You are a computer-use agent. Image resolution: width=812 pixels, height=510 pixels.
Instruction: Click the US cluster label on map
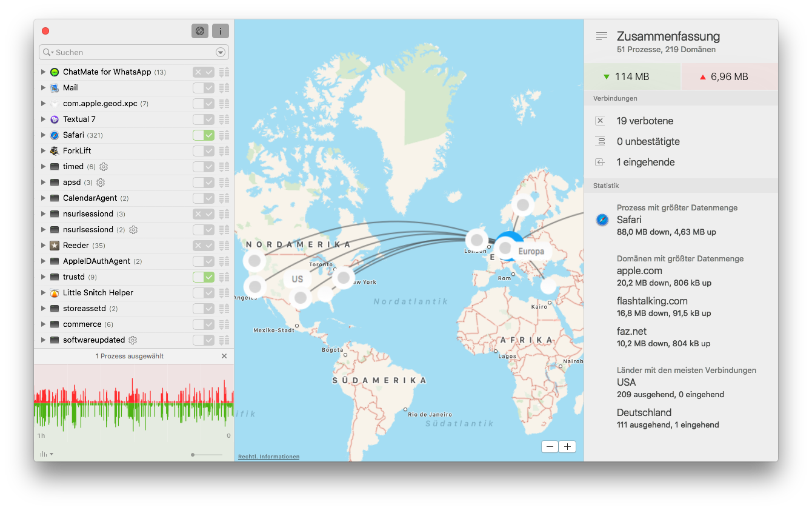[x=298, y=279]
